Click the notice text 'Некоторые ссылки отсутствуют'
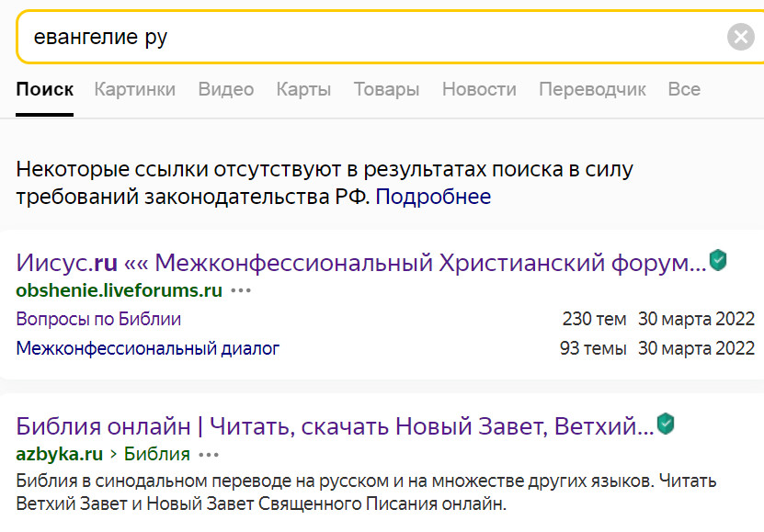 pos(179,170)
